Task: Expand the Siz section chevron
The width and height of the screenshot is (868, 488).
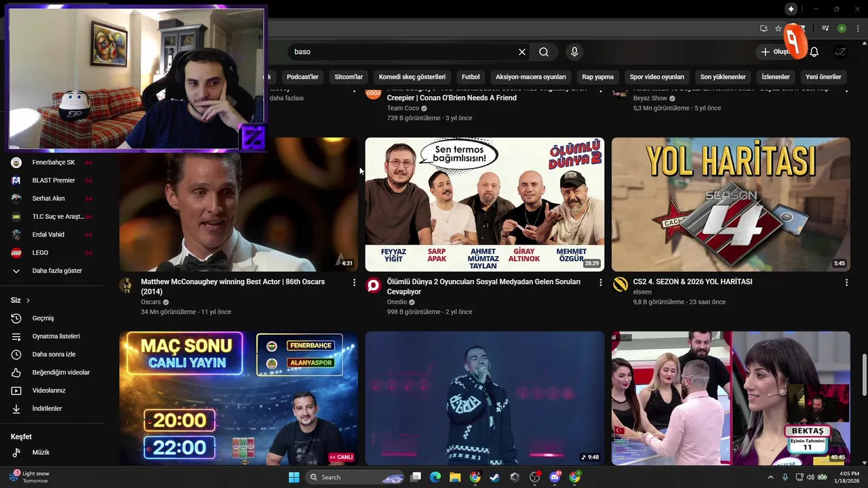Action: [28, 300]
